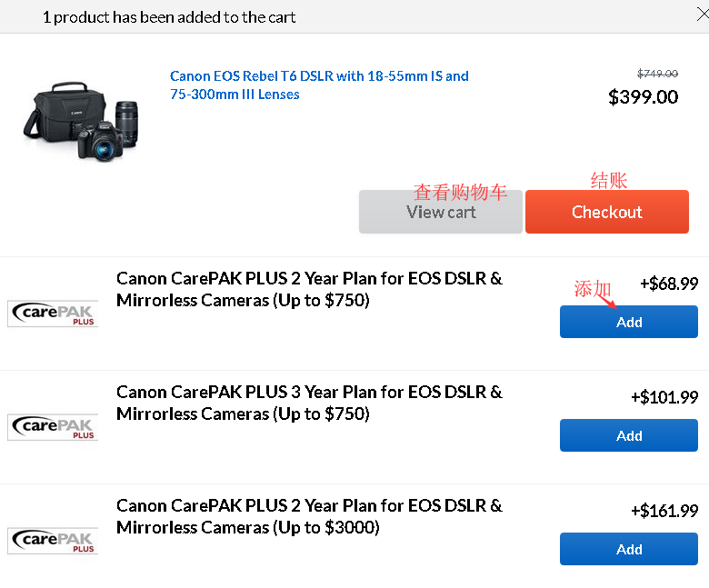Click the $399.00 sale price
This screenshot has height=588, width=709.
pos(643,96)
